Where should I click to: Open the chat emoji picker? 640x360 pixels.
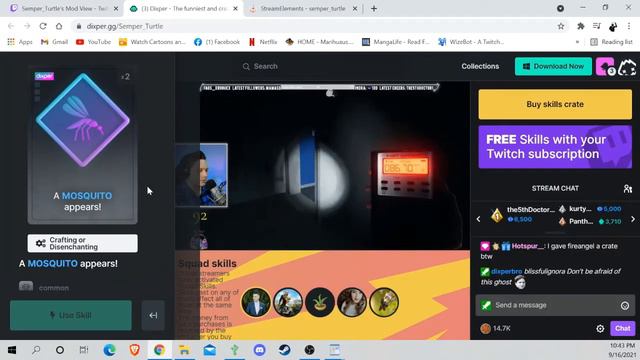tap(624, 305)
